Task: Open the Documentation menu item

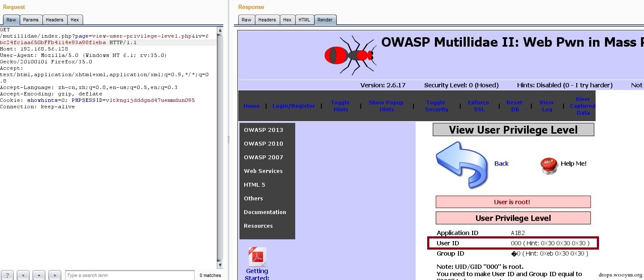Action: 265,212
